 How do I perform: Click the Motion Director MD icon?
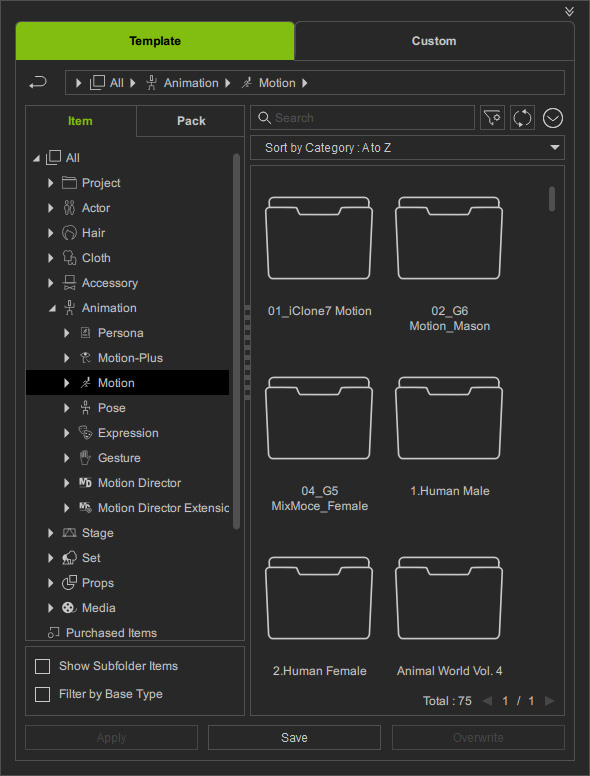(x=85, y=483)
